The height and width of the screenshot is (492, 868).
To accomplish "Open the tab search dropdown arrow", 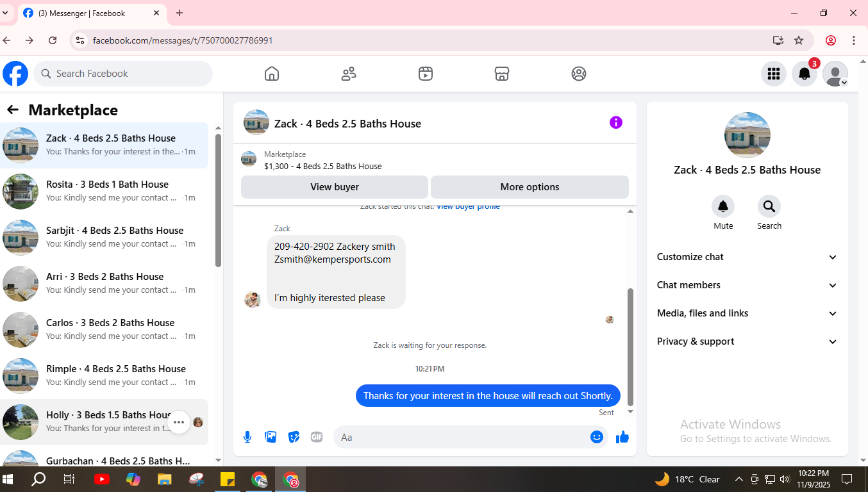I will (x=5, y=13).
